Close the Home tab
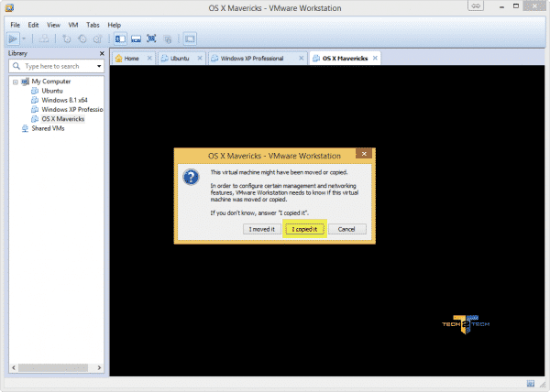This screenshot has height=392, width=550. pos(149,59)
